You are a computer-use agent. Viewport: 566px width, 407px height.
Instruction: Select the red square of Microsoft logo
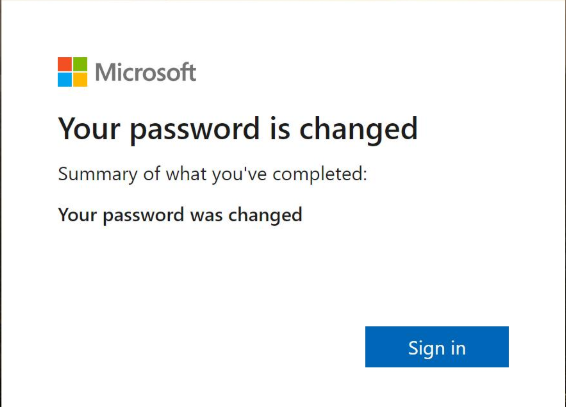[x=65, y=64]
